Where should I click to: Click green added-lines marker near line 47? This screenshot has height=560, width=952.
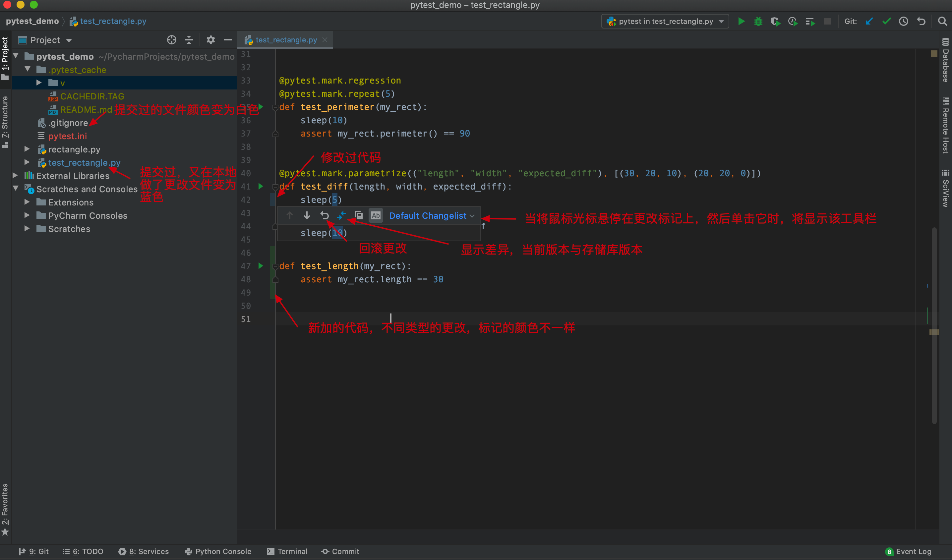coord(272,272)
